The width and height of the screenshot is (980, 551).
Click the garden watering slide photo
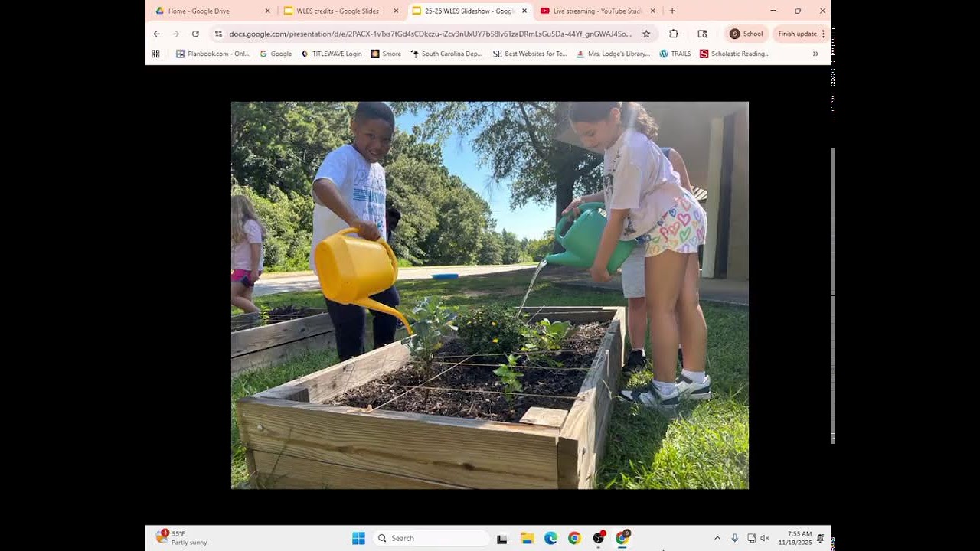(490, 295)
